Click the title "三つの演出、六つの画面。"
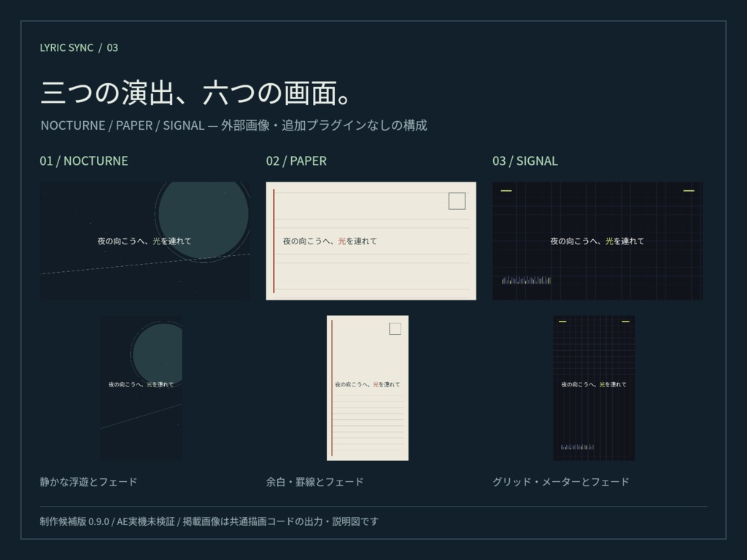 point(196,93)
